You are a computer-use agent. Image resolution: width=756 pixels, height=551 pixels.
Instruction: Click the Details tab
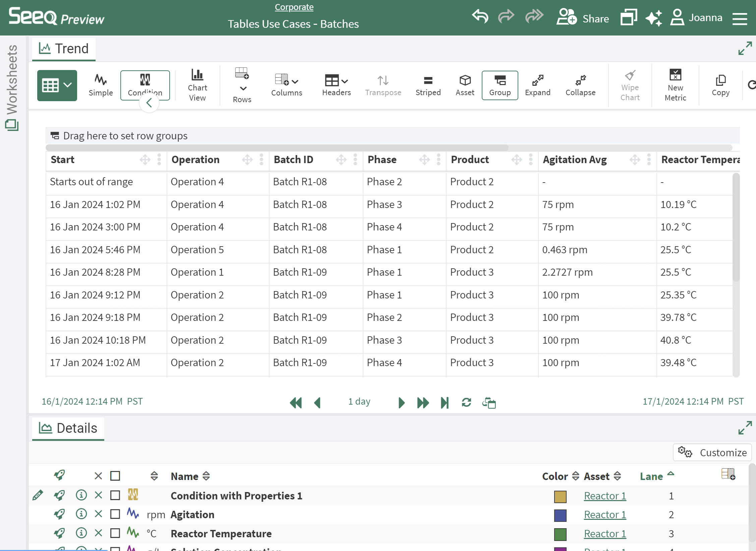[68, 428]
